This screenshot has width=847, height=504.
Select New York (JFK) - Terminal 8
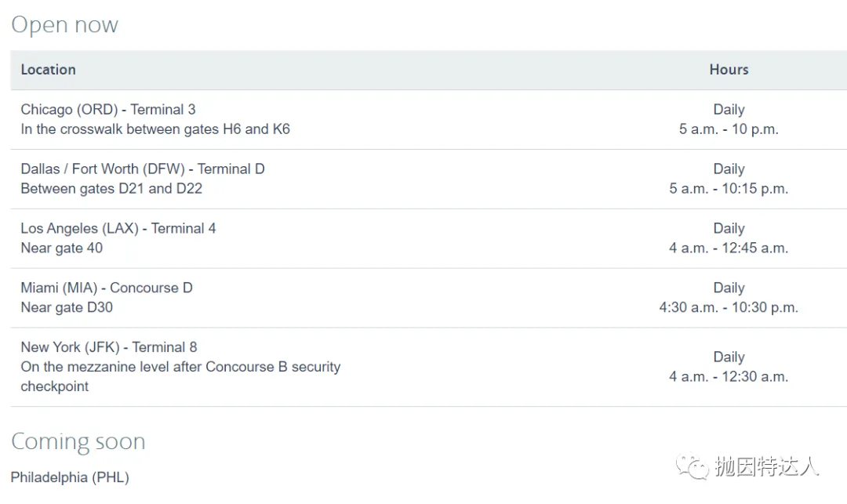pyautogui.click(x=108, y=347)
